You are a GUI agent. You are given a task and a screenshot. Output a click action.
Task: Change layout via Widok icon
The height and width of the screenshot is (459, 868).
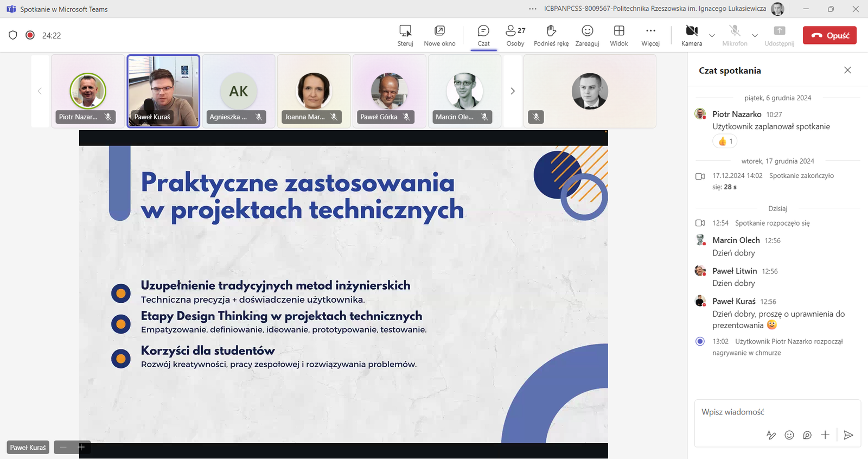click(618, 35)
